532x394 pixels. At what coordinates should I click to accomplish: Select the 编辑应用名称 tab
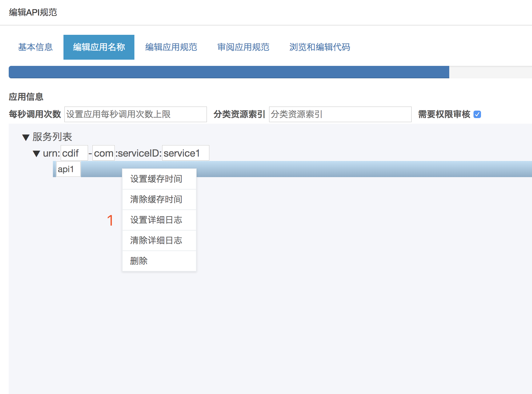(99, 47)
